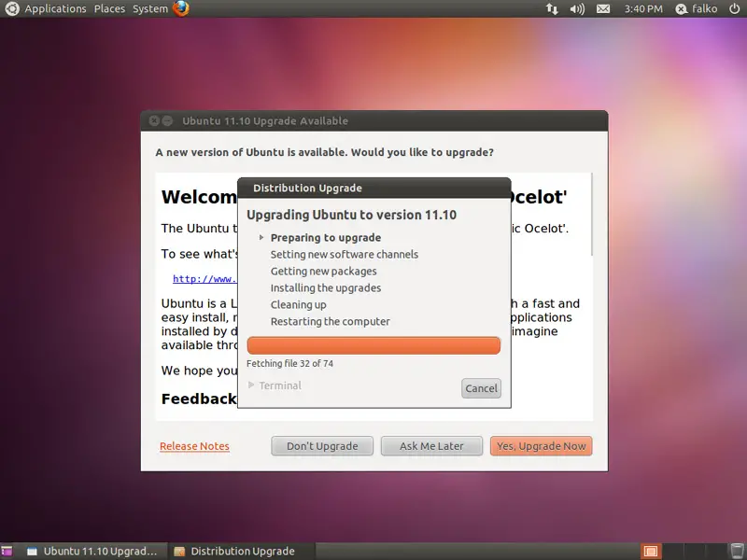
Task: Click the orange upgrade progress bar
Action: (373, 345)
